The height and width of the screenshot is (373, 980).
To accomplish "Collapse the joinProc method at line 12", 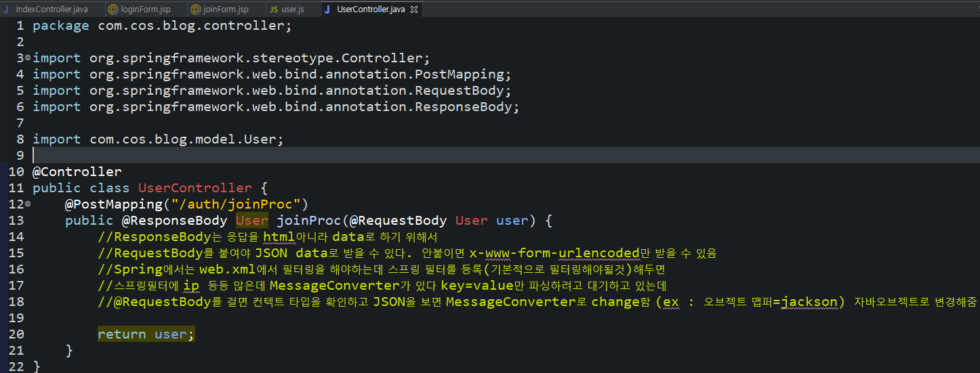I will (x=27, y=204).
